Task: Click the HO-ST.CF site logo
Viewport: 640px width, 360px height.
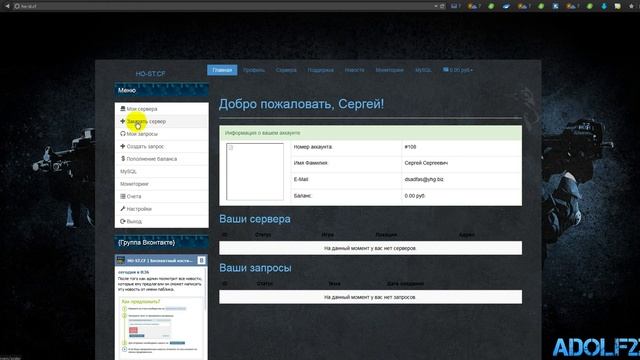Action: click(x=151, y=74)
